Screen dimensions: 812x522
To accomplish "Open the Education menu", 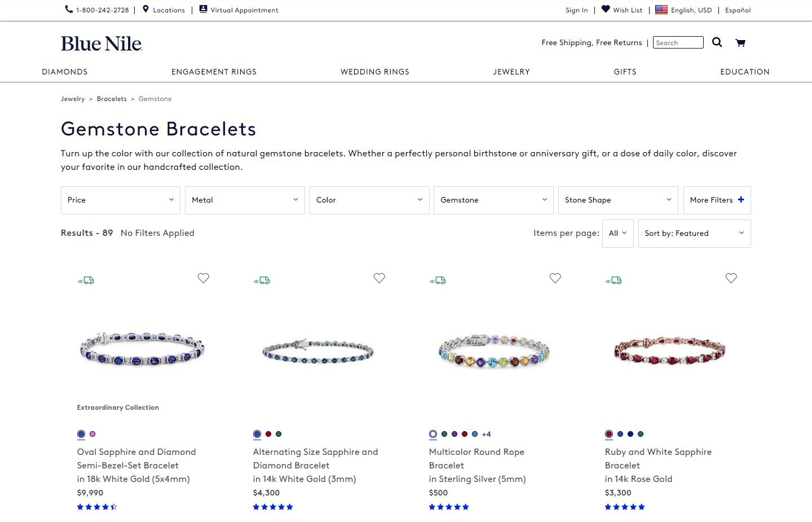I will 744,72.
